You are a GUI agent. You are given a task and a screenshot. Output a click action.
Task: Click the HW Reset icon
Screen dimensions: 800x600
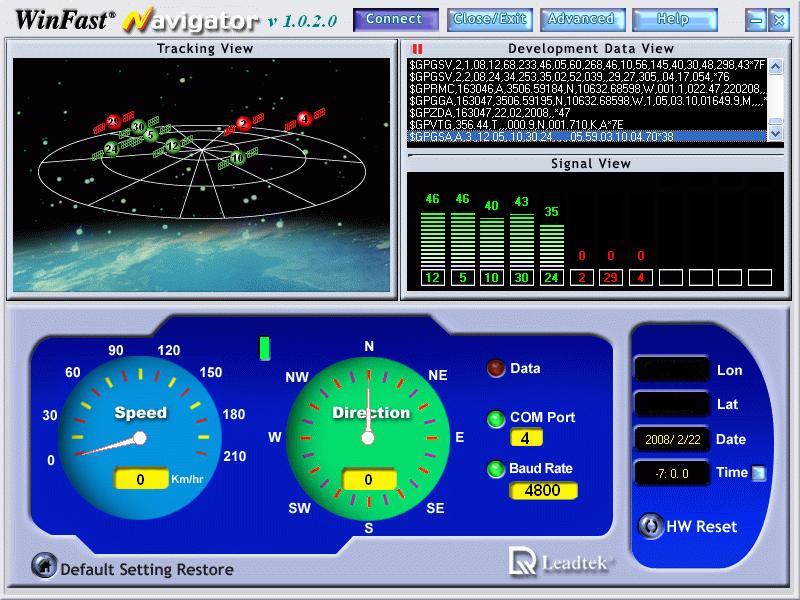pos(651,526)
